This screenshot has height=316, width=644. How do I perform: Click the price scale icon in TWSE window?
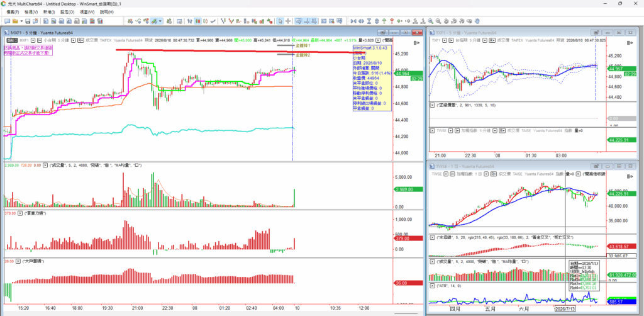pos(630,176)
